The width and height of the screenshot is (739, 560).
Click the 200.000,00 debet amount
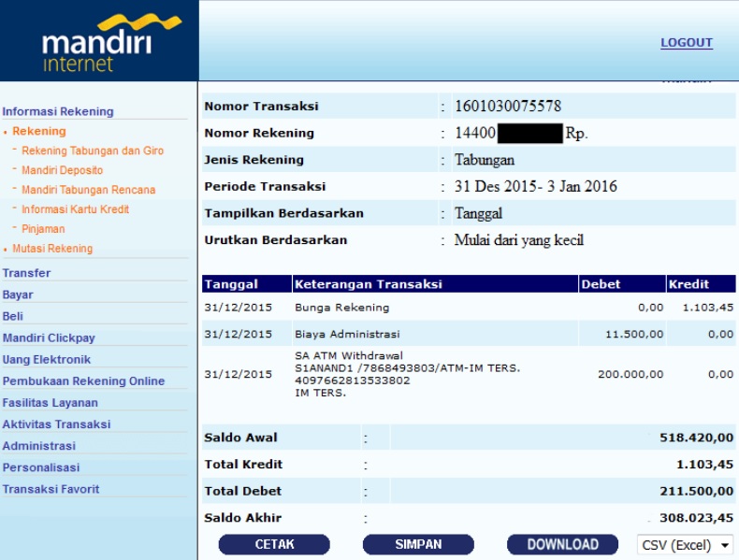click(630, 375)
